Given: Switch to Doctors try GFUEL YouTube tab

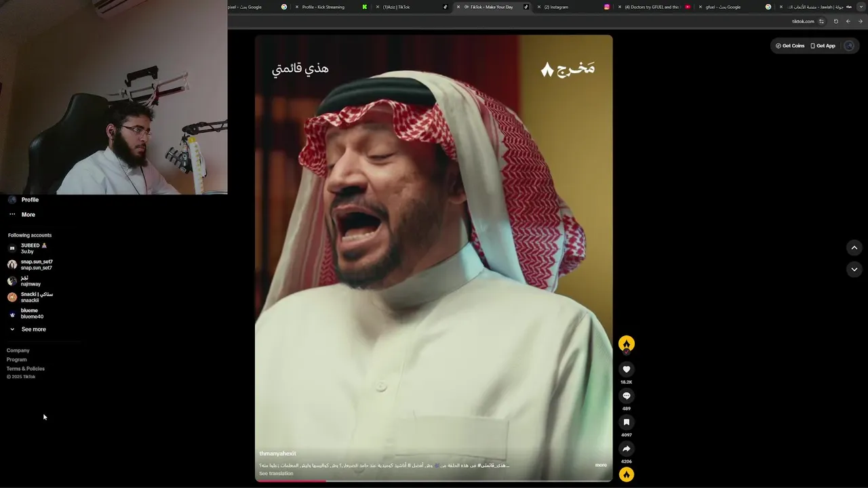Looking at the screenshot, I should click(x=654, y=7).
